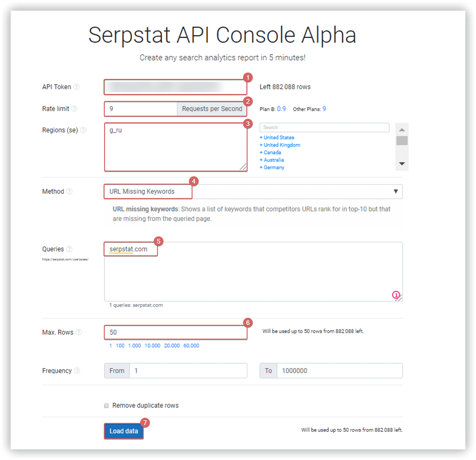
Task: Click the pink circular icon in Queries box
Action: tap(396, 295)
